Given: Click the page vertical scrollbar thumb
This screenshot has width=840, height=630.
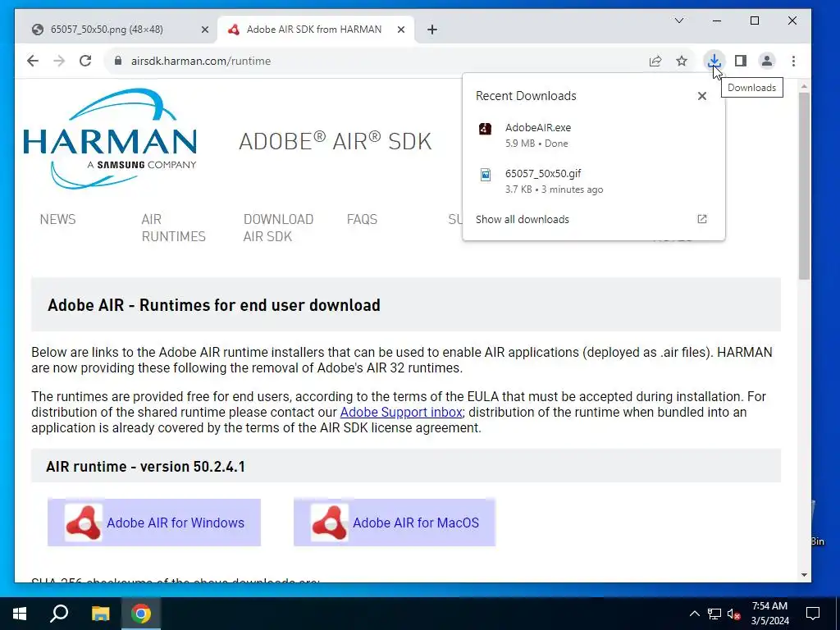Looking at the screenshot, I should [x=804, y=186].
